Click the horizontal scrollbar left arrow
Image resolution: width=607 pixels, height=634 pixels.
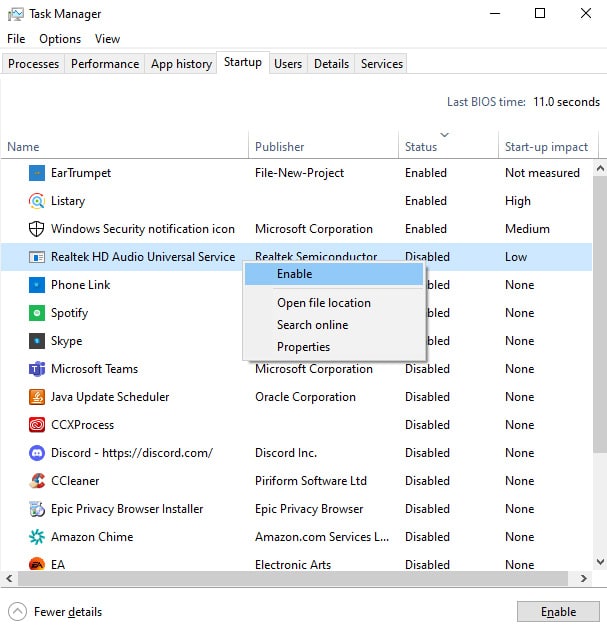[9, 579]
